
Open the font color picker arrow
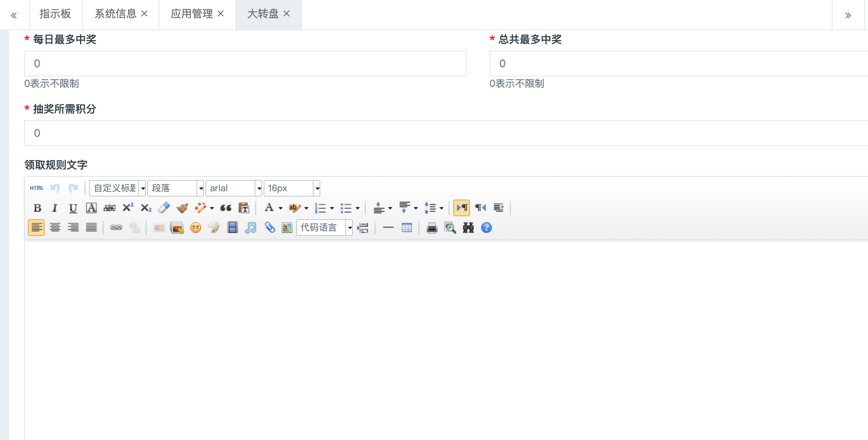pos(281,208)
